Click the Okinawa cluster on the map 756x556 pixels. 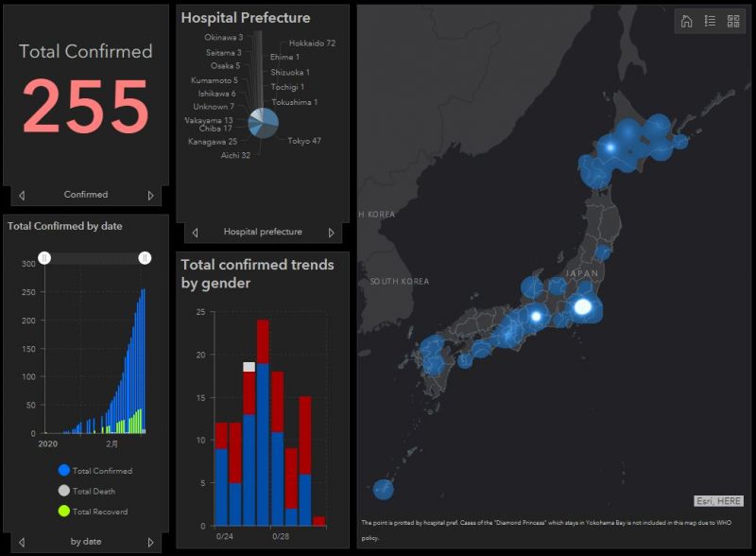[383, 490]
